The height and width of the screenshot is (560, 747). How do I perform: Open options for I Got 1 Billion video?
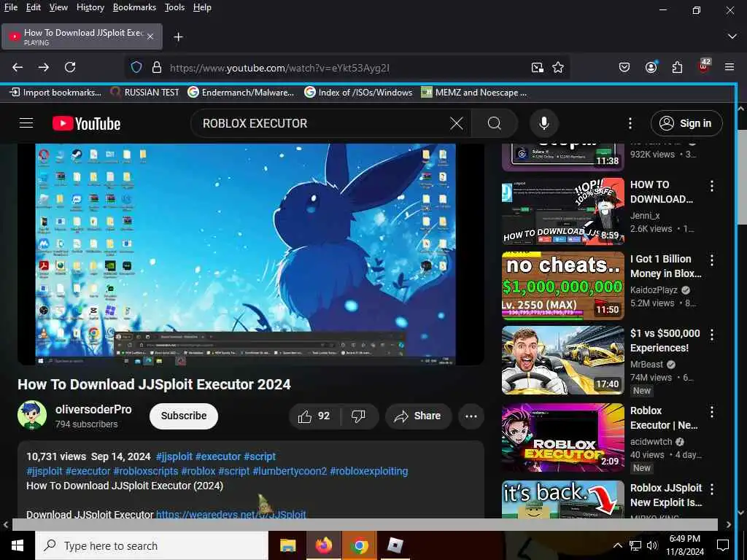(712, 260)
